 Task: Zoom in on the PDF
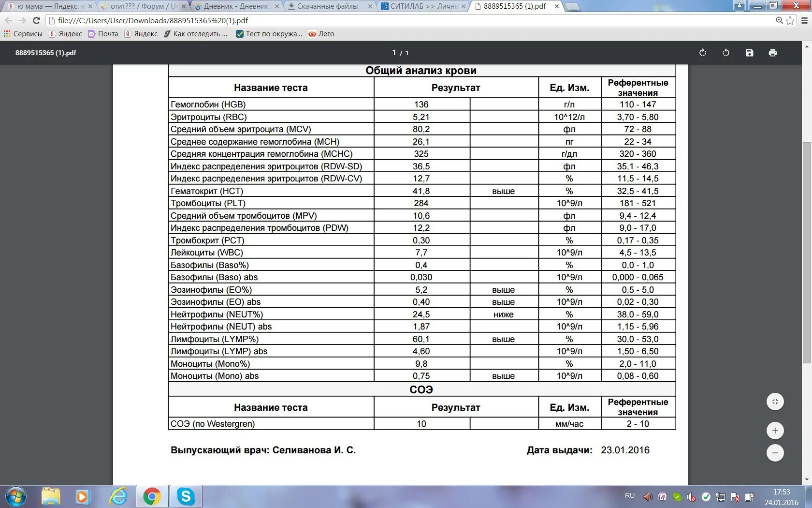pyautogui.click(x=775, y=431)
